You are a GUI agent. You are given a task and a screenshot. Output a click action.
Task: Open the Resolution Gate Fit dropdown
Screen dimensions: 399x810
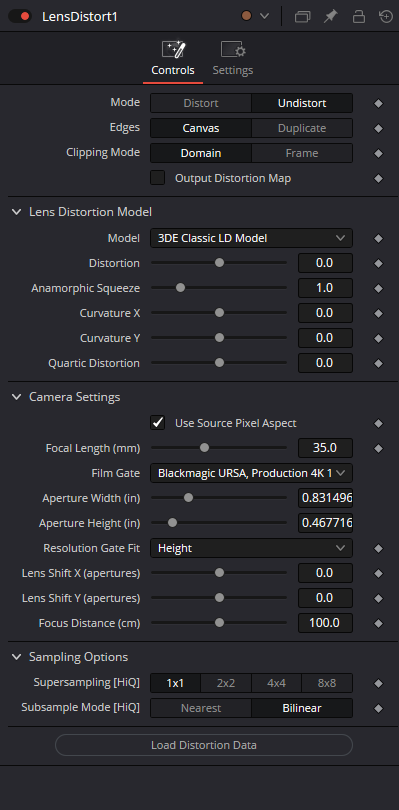click(251, 548)
